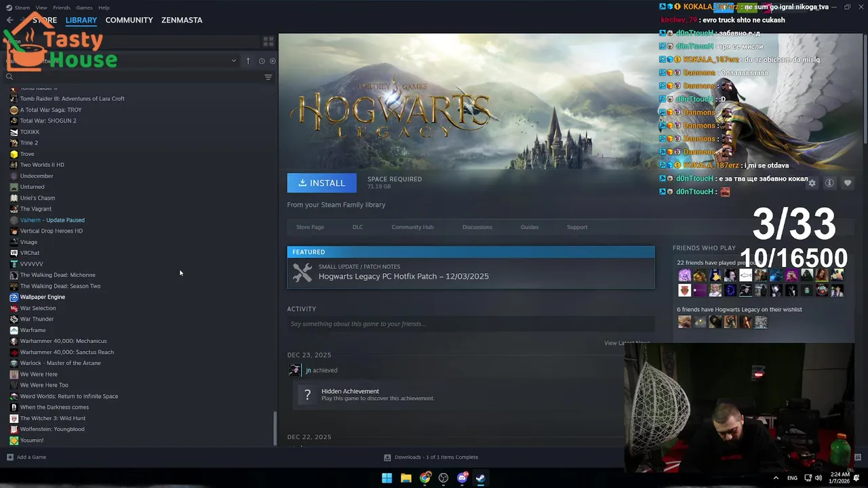
Task: Select Warframe in the game list
Action: (x=33, y=330)
